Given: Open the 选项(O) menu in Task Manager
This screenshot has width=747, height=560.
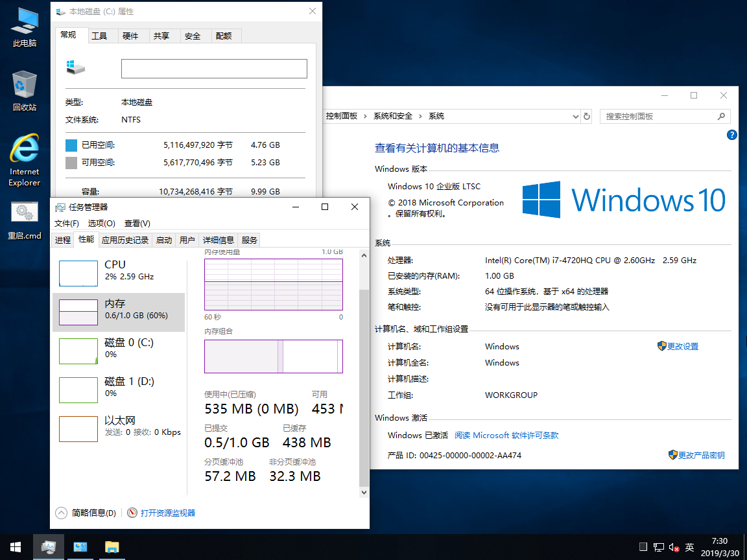Looking at the screenshot, I should (x=101, y=223).
